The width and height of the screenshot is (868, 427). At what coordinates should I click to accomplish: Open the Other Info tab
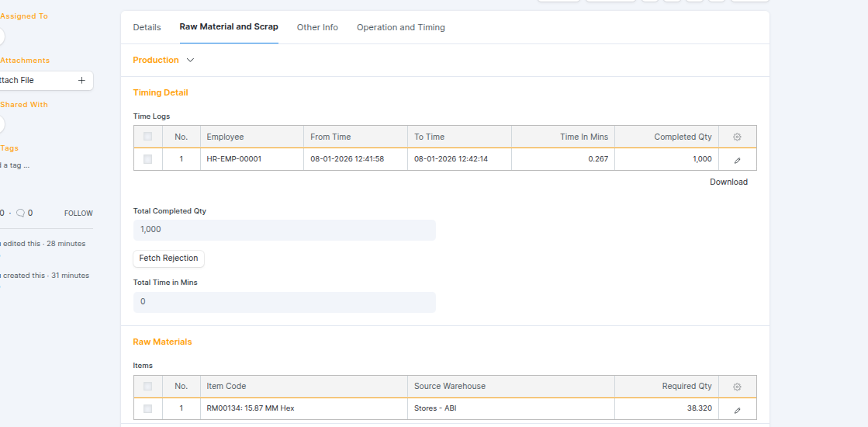pos(317,27)
